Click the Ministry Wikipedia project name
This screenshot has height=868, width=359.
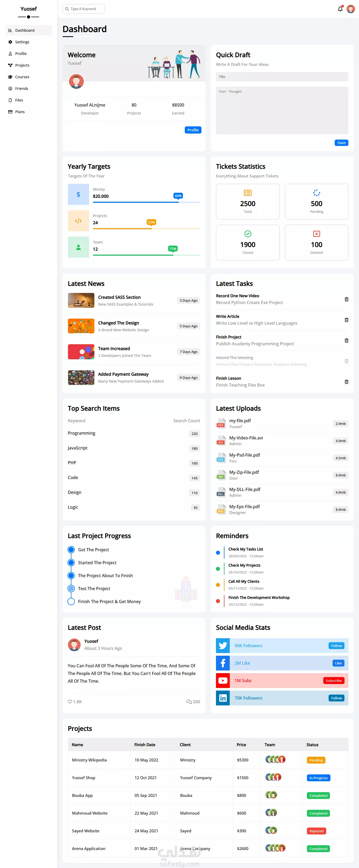pyautogui.click(x=89, y=760)
